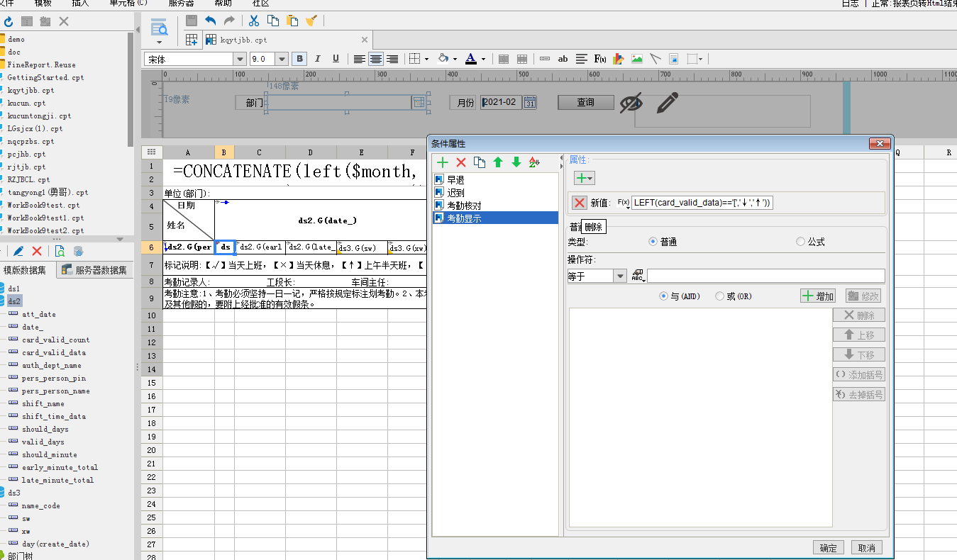Click the 增加 button
Viewport: 957px width, 560px height.
(x=818, y=296)
